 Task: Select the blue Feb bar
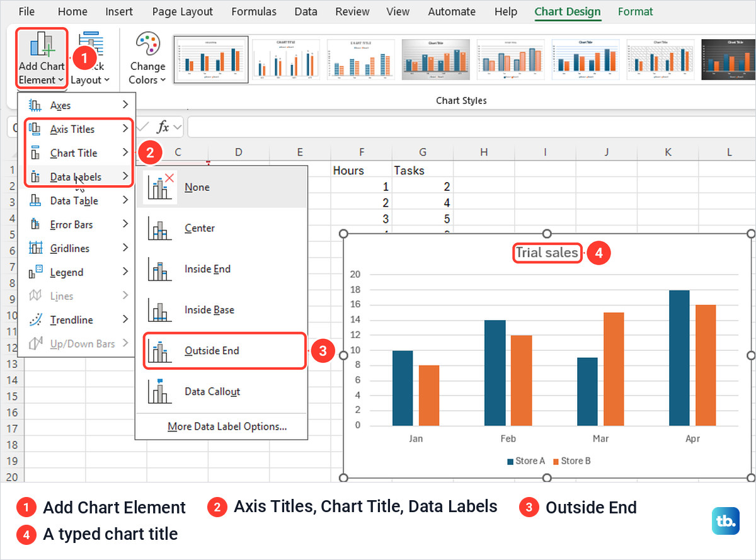[495, 373]
